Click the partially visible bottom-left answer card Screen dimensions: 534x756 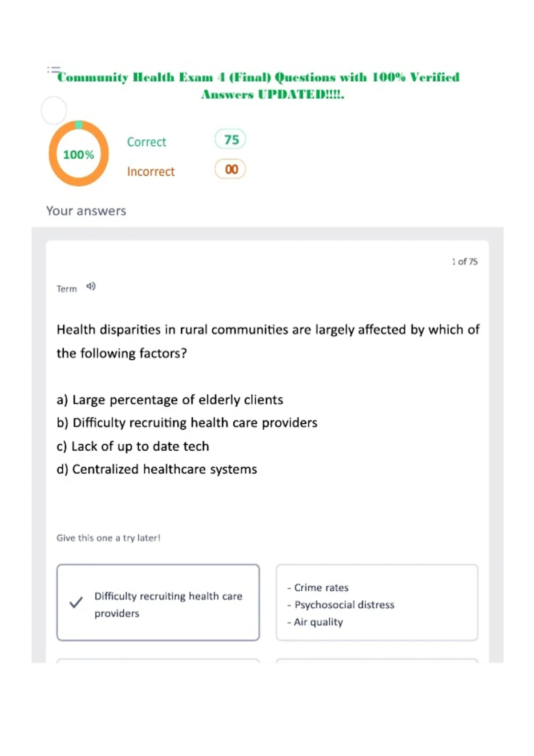coord(158,660)
